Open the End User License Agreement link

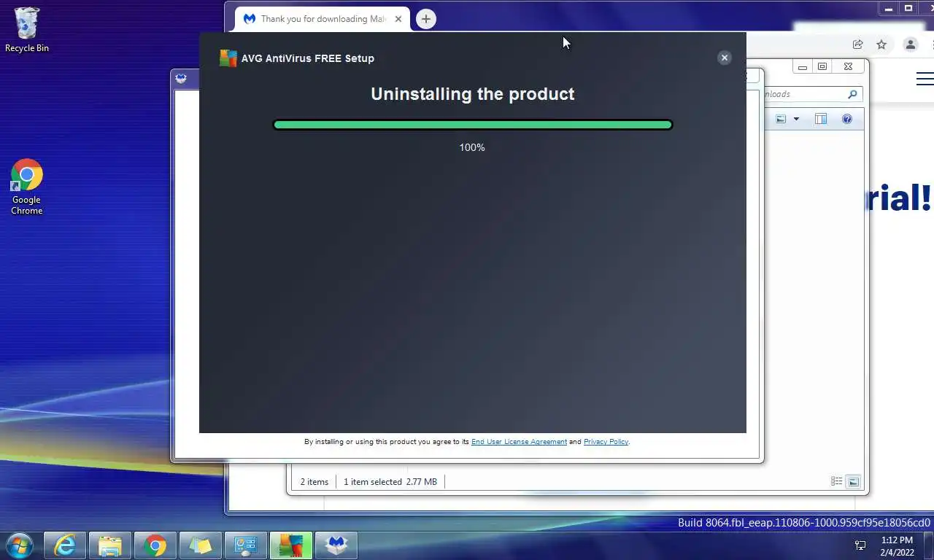click(519, 442)
